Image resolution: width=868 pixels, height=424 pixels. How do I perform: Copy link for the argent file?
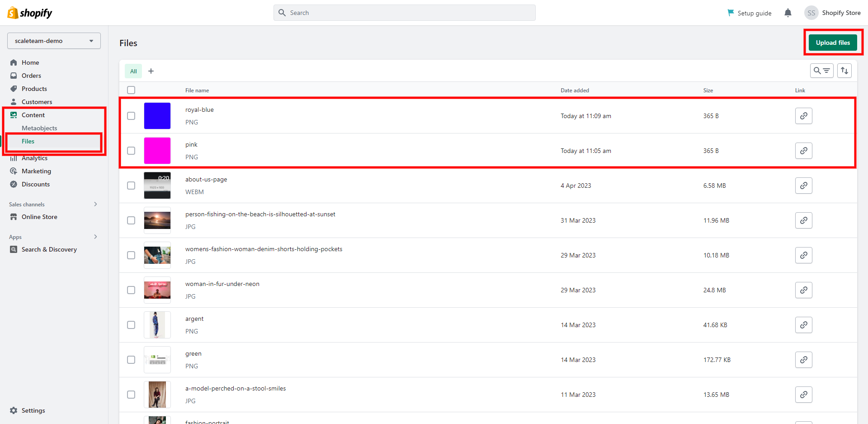tap(803, 325)
